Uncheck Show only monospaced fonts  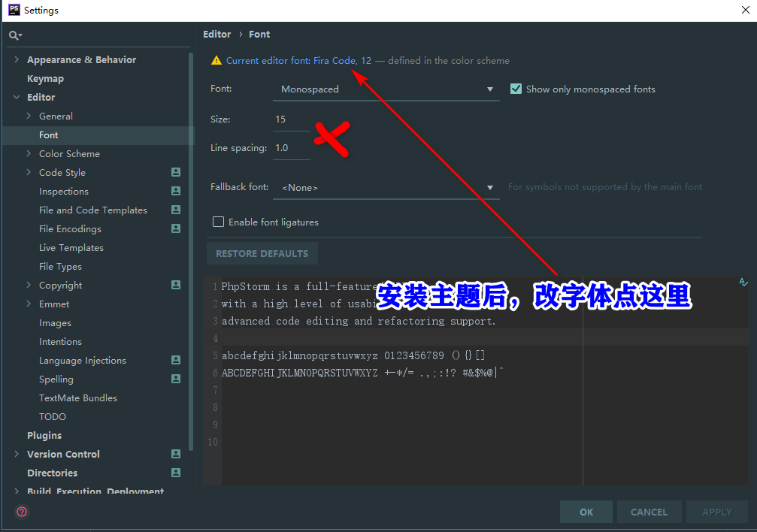click(x=516, y=89)
